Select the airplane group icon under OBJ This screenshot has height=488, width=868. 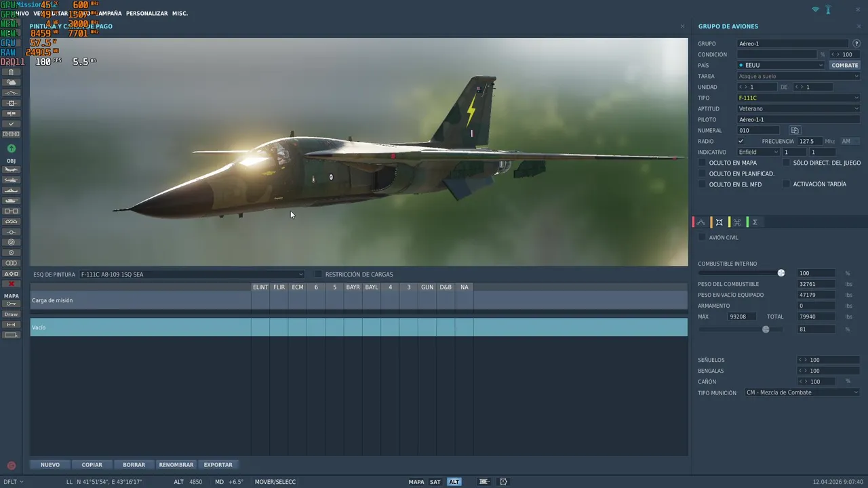(11, 169)
